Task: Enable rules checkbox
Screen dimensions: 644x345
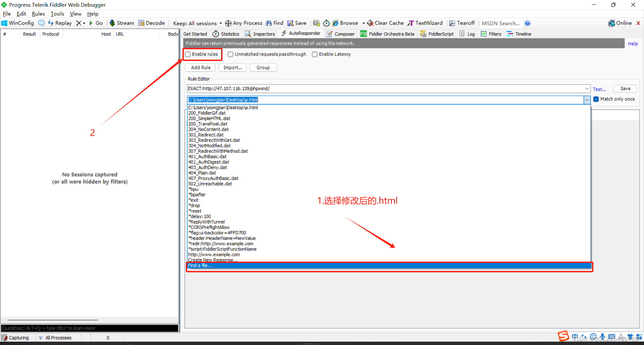Action: pyautogui.click(x=188, y=54)
